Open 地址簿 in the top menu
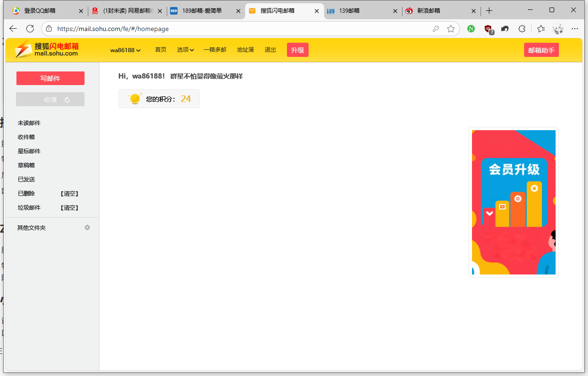 pos(245,50)
